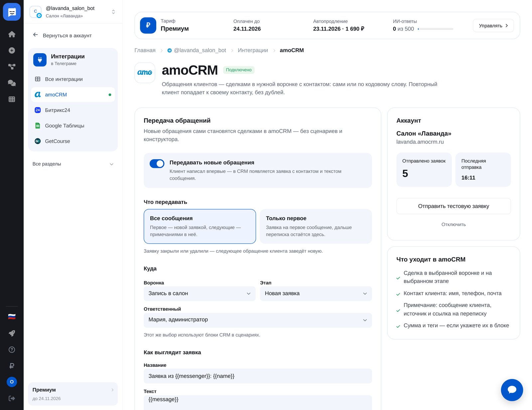Open the Этап dropdown Новая заявка
The width and height of the screenshot is (532, 410).
click(x=316, y=294)
